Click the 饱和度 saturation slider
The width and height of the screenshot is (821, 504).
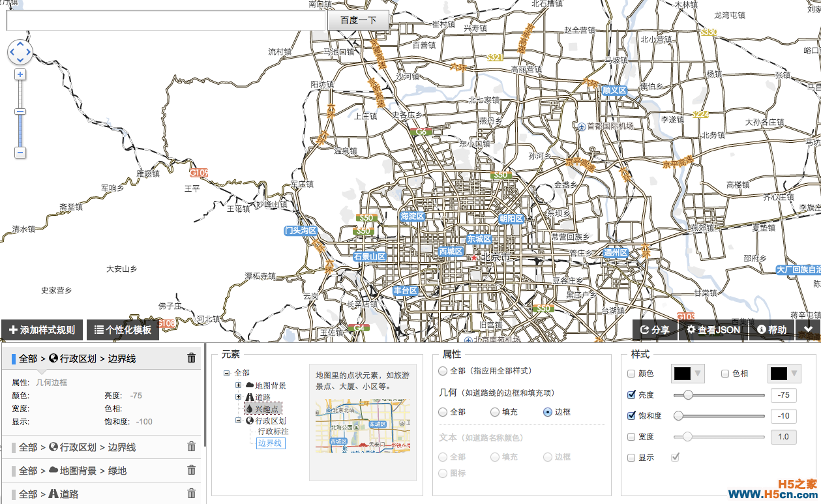tap(719, 415)
